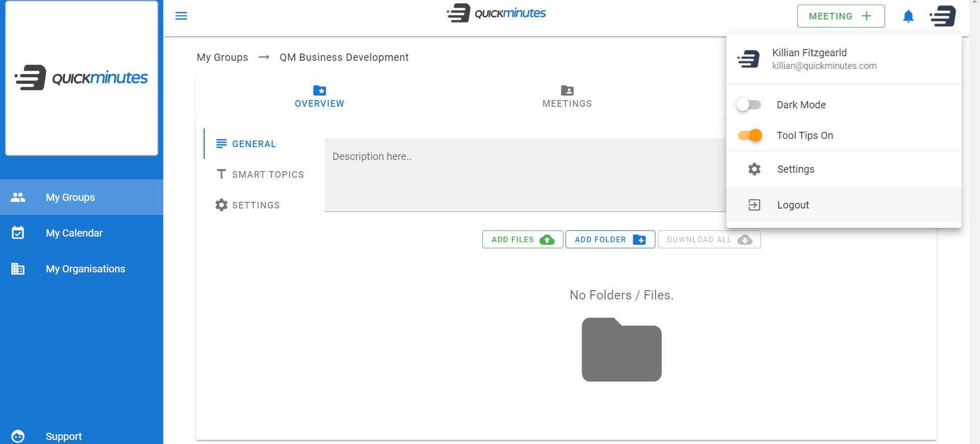Click the Meeting button

click(841, 16)
